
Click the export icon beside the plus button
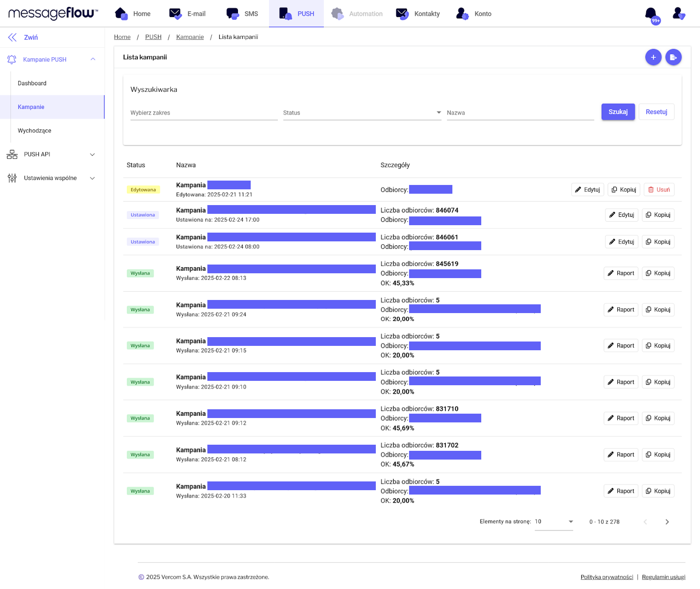(673, 57)
